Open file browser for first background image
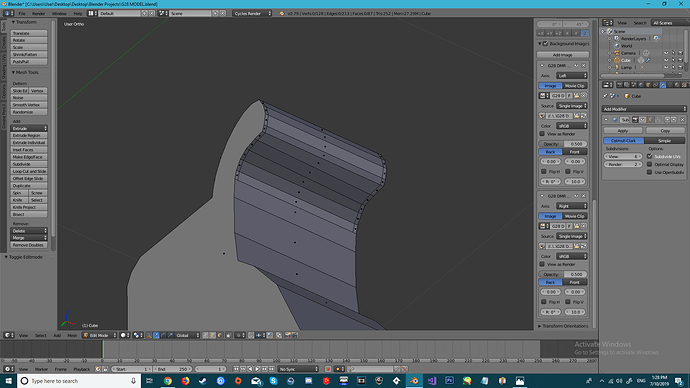Viewport: 690px width, 388px height. click(x=576, y=116)
